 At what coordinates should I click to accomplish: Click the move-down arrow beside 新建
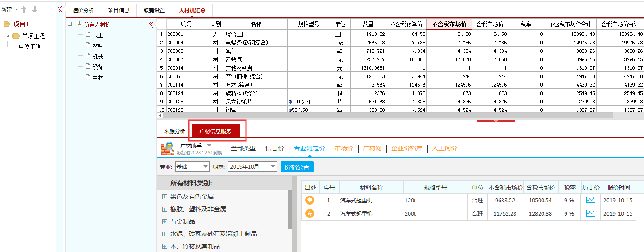tap(35, 9)
